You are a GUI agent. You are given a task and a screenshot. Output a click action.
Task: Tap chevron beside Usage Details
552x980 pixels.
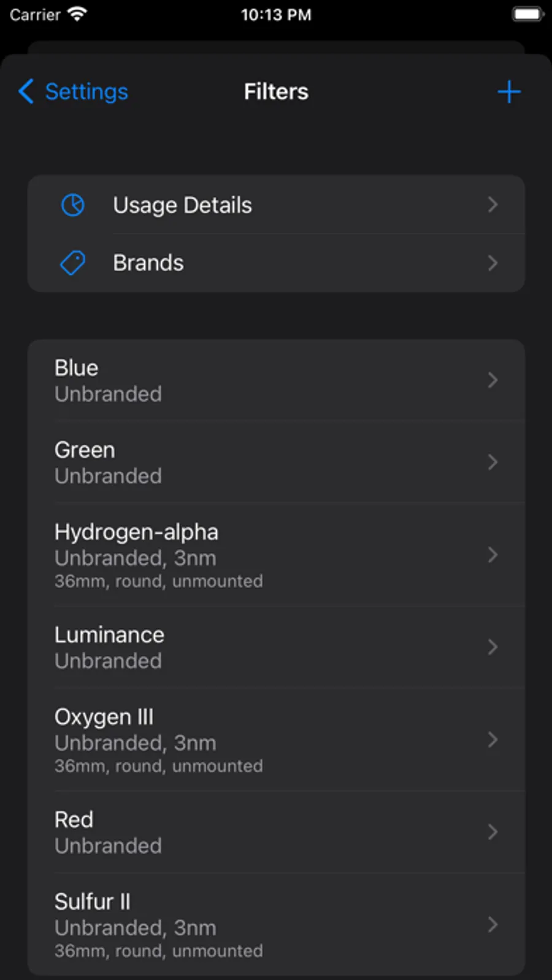(493, 205)
